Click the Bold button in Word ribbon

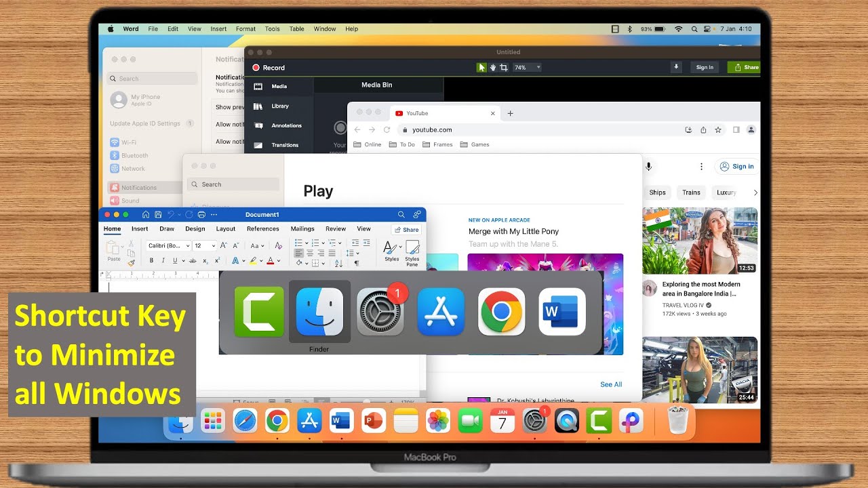[x=151, y=260]
